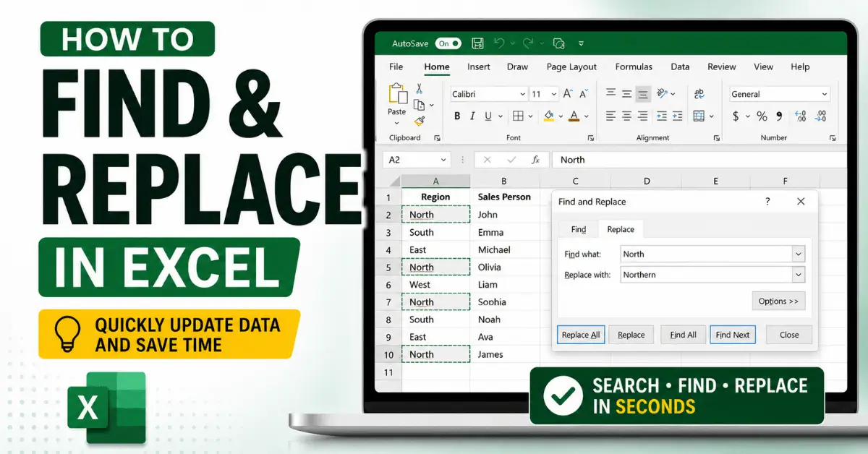Viewport: 868px width, 454px height.
Task: Click the Comma Style icon
Action: click(x=780, y=116)
